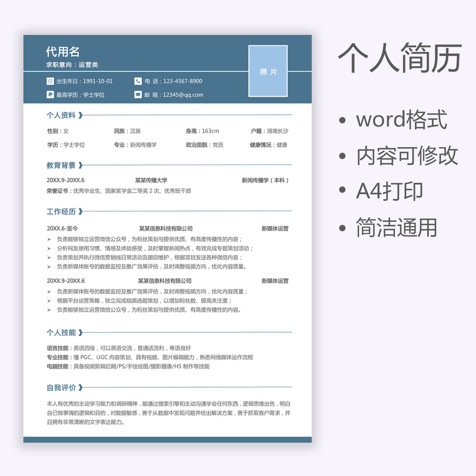Click the text 求职意向：运营类
Screen dimensions: 476x476
pyautogui.click(x=72, y=65)
